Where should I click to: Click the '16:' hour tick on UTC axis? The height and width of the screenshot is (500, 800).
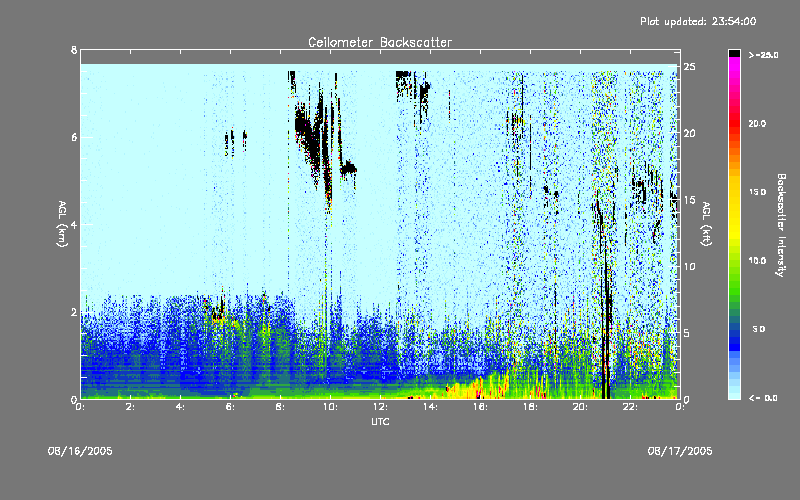click(x=480, y=407)
